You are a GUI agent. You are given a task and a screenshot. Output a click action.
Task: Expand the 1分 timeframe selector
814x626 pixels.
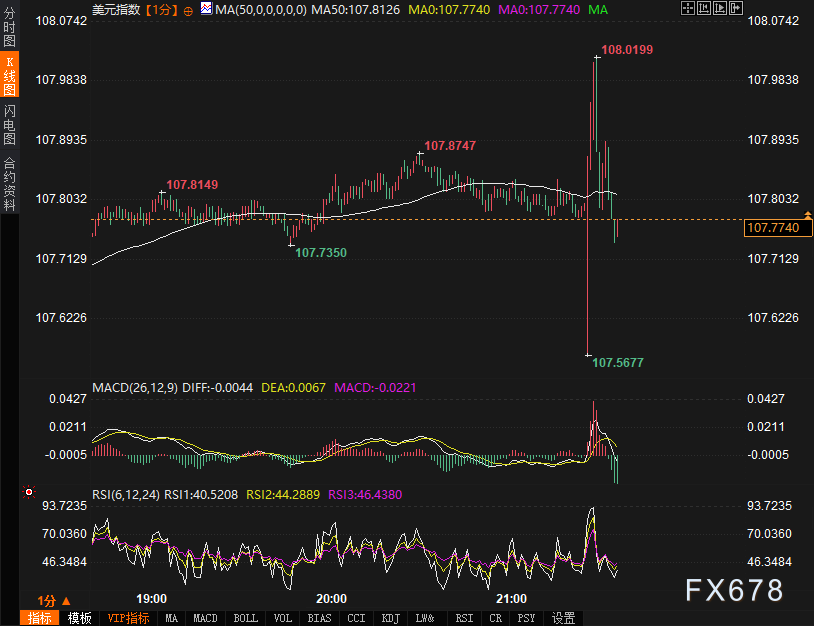tap(53, 600)
